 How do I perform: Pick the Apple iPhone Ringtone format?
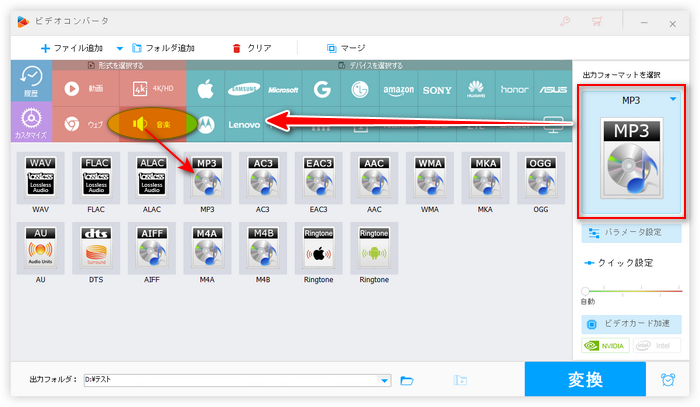(x=318, y=250)
